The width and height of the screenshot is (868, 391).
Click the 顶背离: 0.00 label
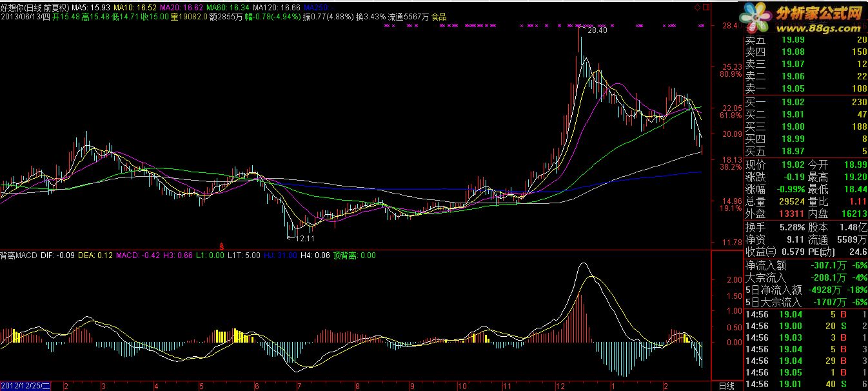355,256
